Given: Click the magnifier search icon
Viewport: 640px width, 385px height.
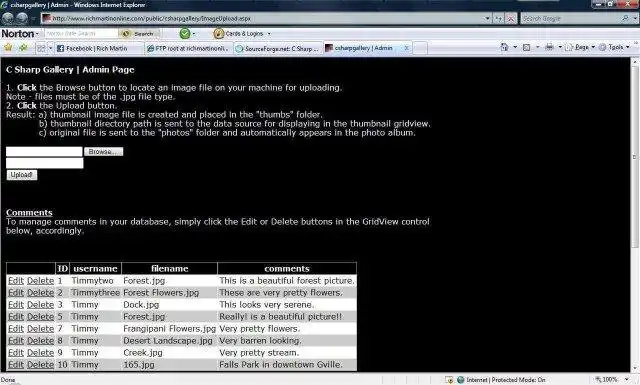Looking at the screenshot, I should pyautogui.click(x=625, y=18).
